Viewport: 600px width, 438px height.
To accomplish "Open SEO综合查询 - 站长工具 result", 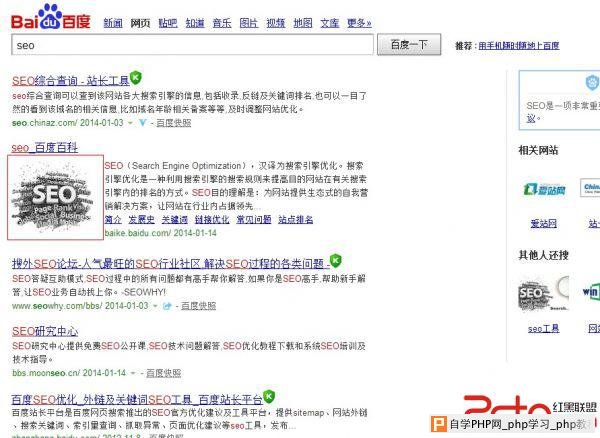I will [71, 81].
